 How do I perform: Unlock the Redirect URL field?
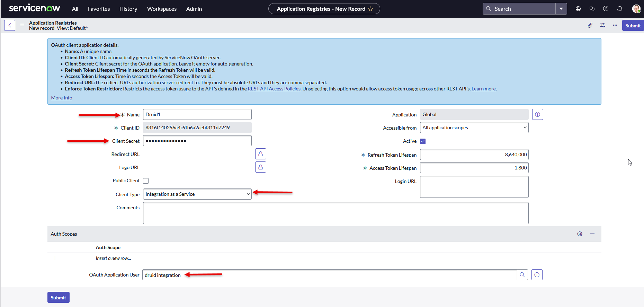[260, 154]
